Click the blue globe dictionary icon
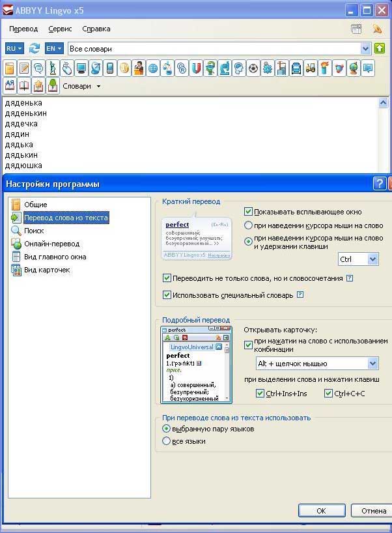The image size is (392, 533). pyautogui.click(x=153, y=68)
